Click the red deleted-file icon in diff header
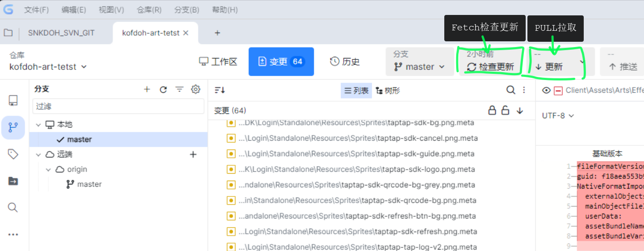The width and height of the screenshot is (644, 251). [x=558, y=91]
